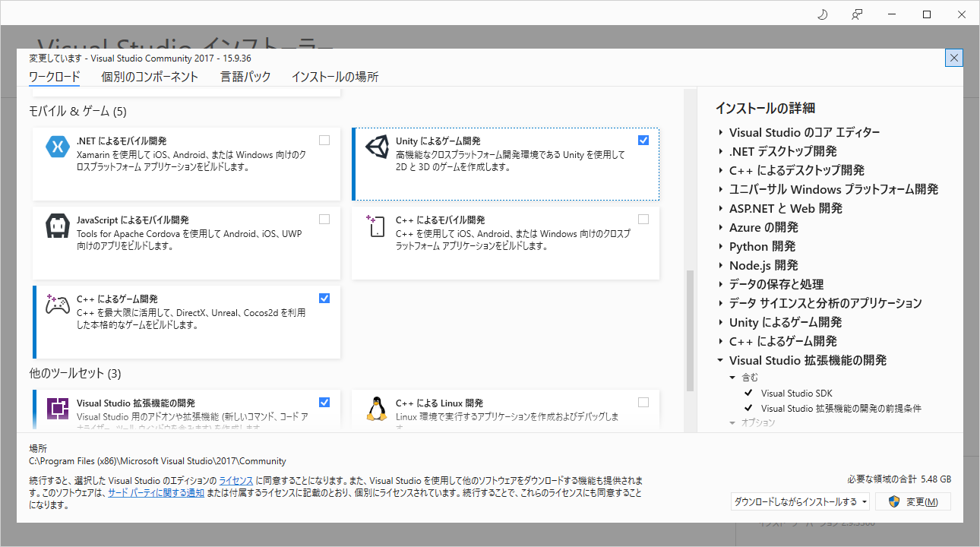Collapse the オプション section
Viewport: 980px width, 547px height.
(x=732, y=422)
